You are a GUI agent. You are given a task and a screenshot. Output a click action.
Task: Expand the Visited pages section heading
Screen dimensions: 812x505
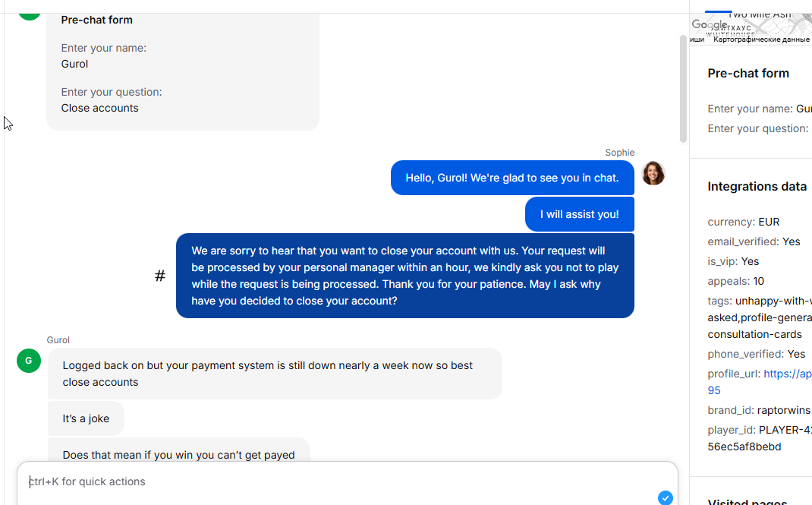coord(747,501)
